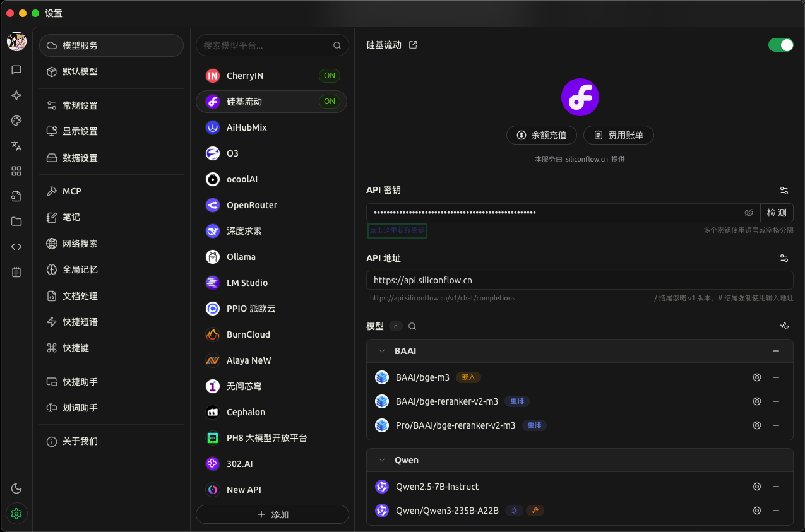The height and width of the screenshot is (532, 805).
Task: Select 深度求索 provider
Action: (271, 231)
